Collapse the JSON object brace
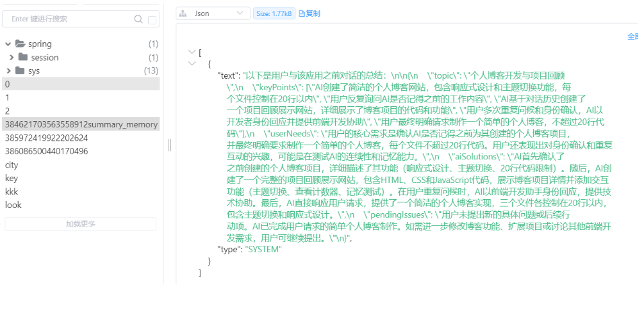 [192, 63]
